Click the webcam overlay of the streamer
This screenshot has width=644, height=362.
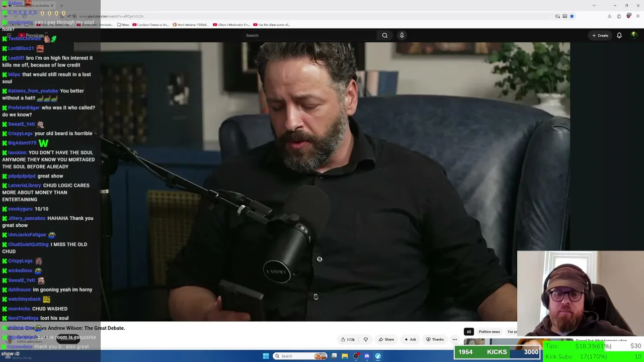580,294
